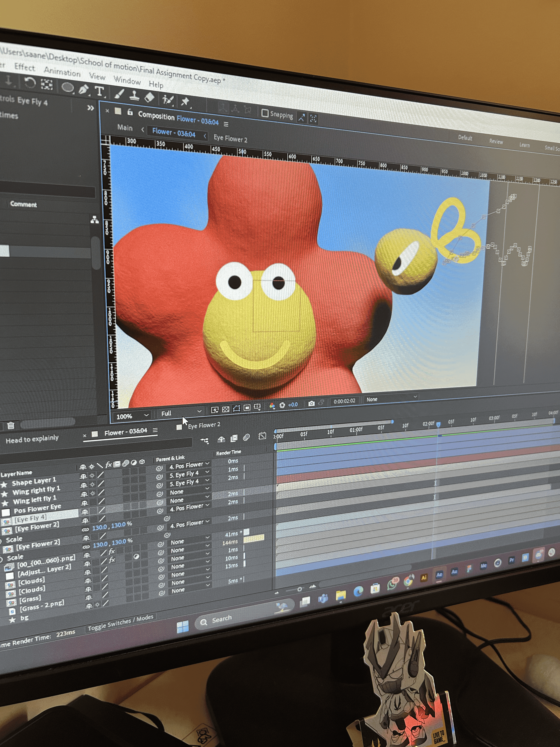Select the Type tool

tap(100, 92)
